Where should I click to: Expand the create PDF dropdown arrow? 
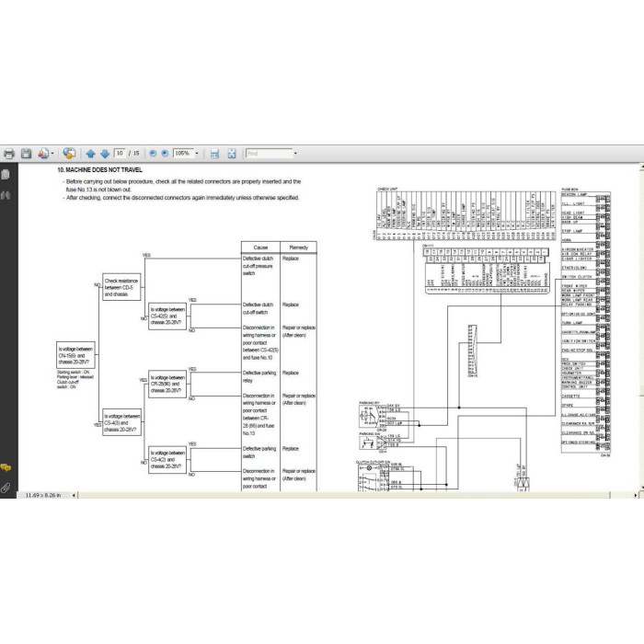pyautogui.click(x=52, y=154)
